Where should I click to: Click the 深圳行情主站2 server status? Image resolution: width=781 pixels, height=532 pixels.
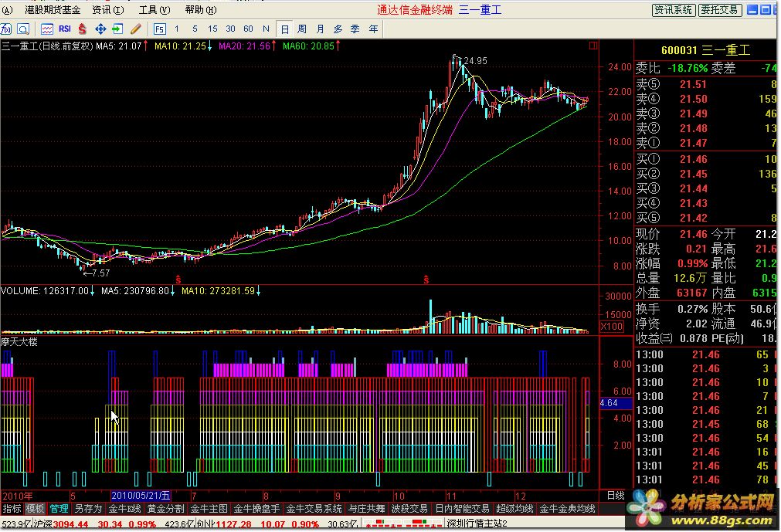tap(477, 524)
